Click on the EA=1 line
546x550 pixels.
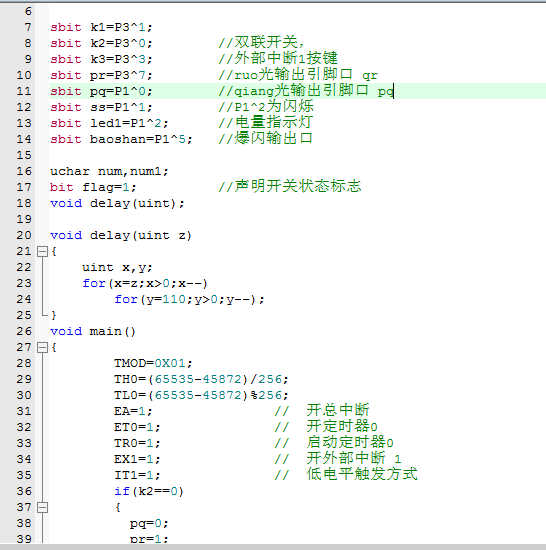(x=133, y=411)
